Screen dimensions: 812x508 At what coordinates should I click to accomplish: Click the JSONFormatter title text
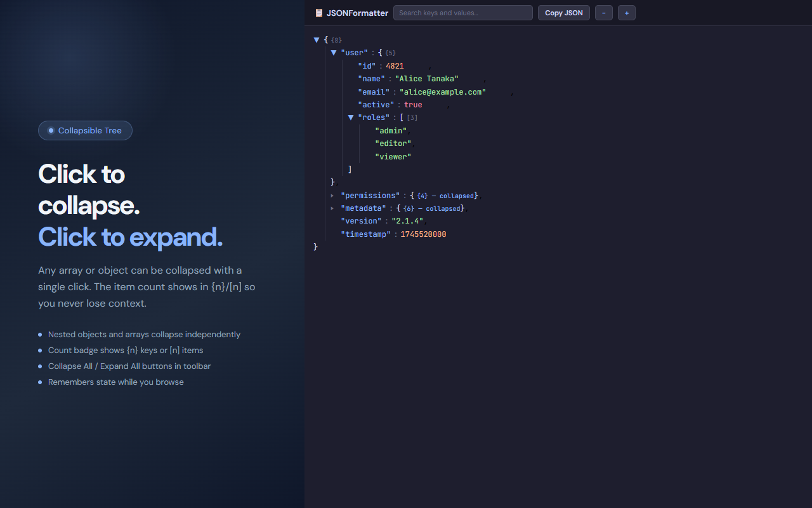point(357,13)
